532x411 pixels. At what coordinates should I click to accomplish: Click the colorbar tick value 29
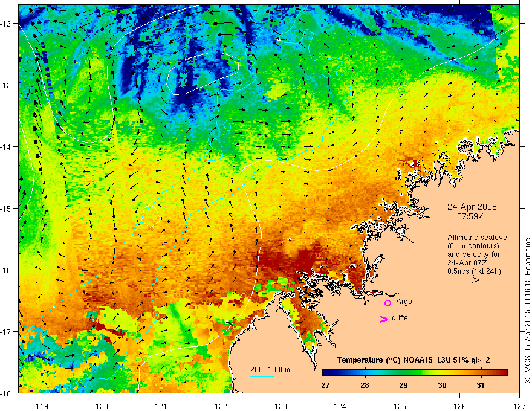pyautogui.click(x=403, y=386)
